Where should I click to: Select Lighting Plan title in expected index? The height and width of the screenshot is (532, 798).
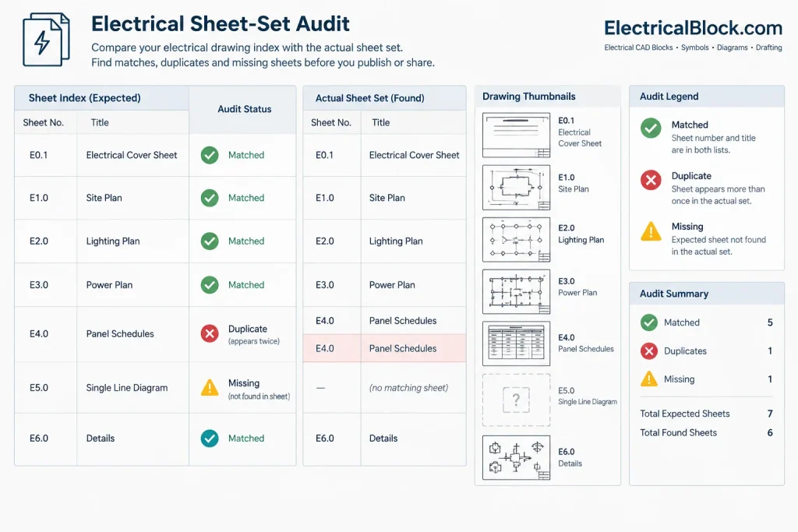(113, 241)
